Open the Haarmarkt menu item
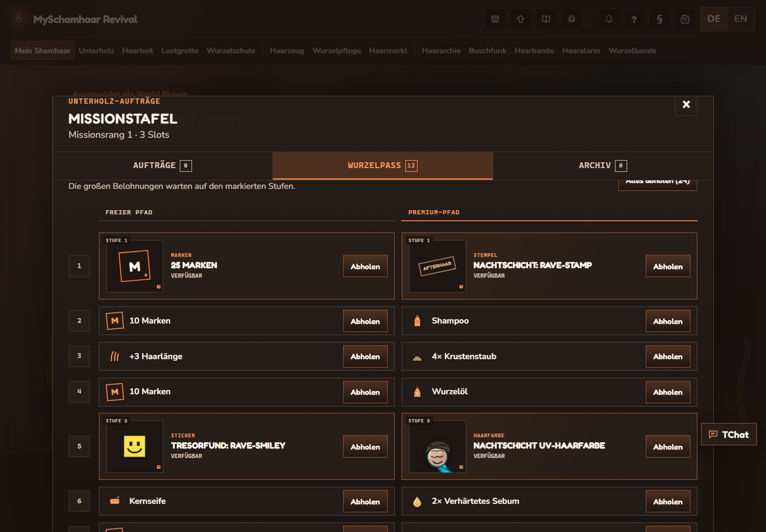766x532 pixels. pyautogui.click(x=388, y=51)
